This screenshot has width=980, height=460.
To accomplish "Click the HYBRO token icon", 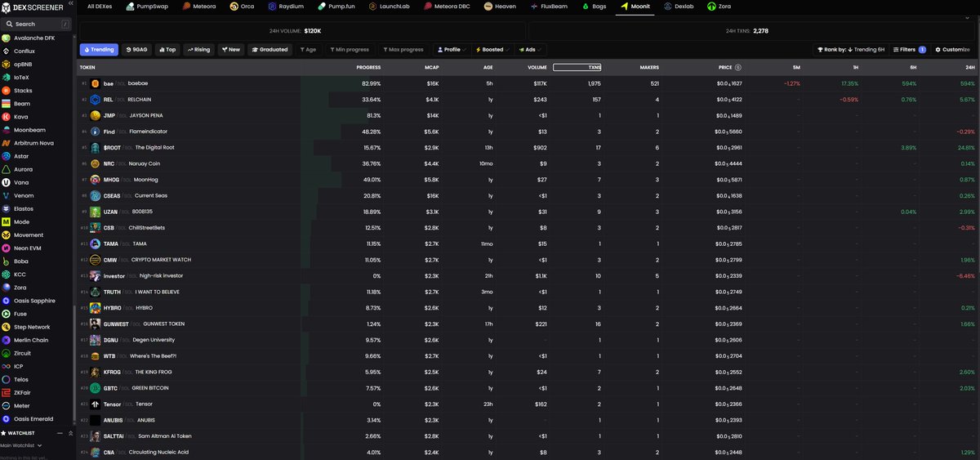I will click(x=96, y=307).
